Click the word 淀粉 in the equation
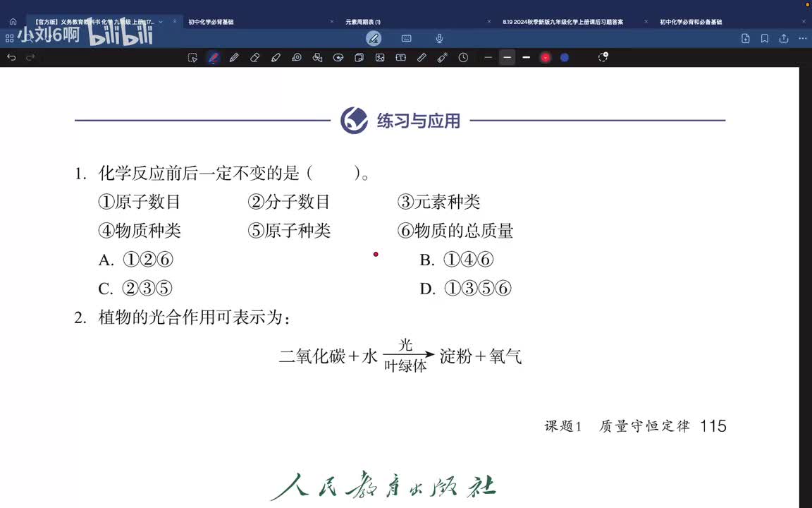The height and width of the screenshot is (508, 812). [456, 356]
